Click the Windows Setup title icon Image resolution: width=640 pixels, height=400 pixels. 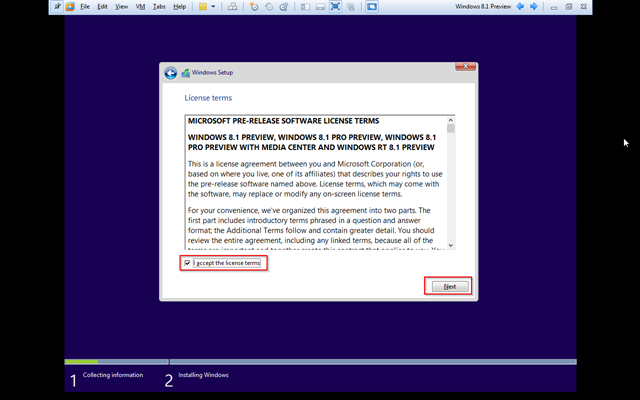tap(186, 73)
